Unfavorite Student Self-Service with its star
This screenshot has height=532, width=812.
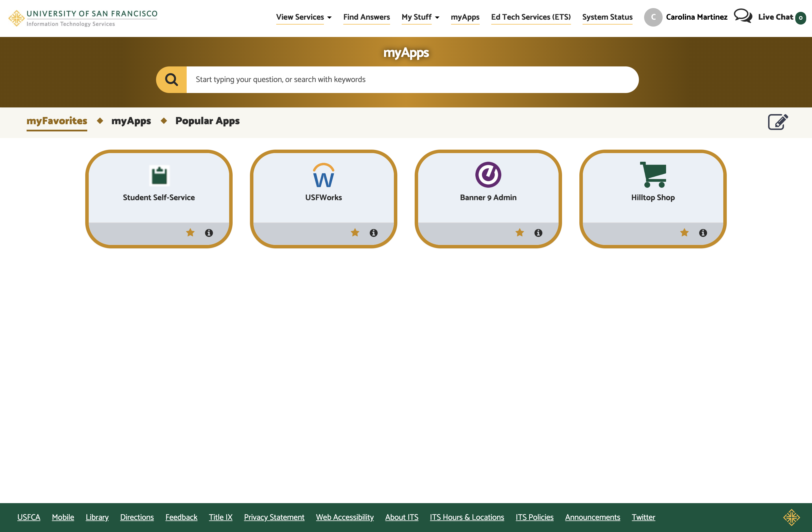[x=190, y=232]
